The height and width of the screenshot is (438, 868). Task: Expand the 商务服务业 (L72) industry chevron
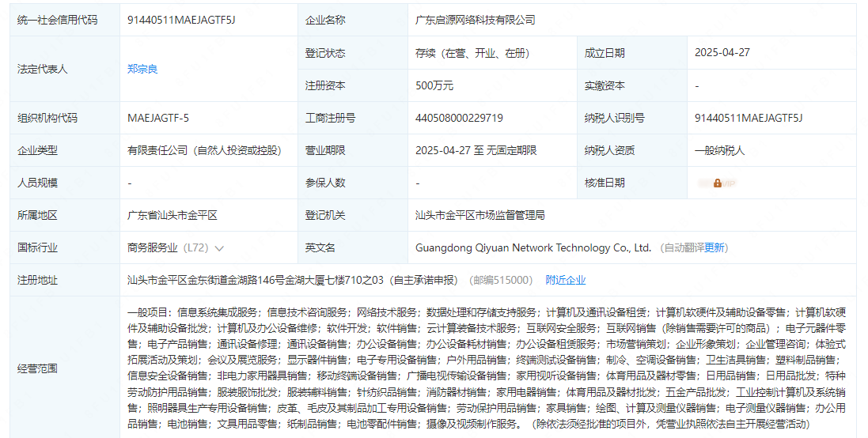pos(219,248)
